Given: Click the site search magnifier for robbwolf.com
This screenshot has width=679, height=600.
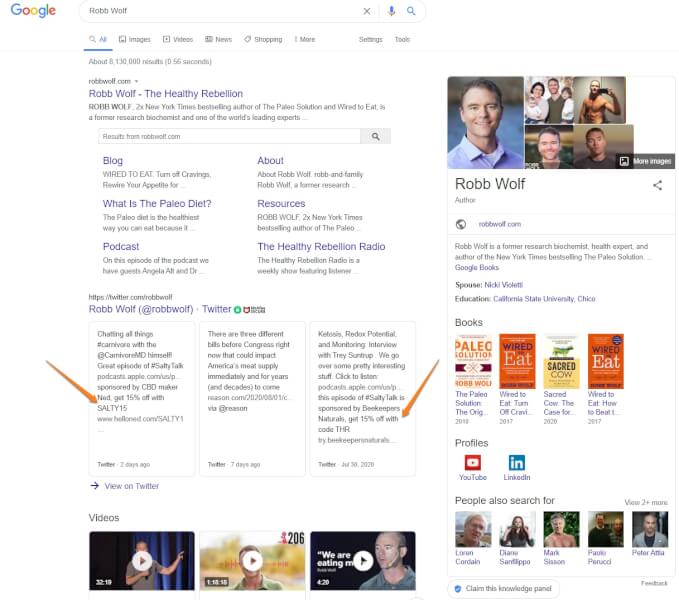Looking at the screenshot, I should coord(375,136).
